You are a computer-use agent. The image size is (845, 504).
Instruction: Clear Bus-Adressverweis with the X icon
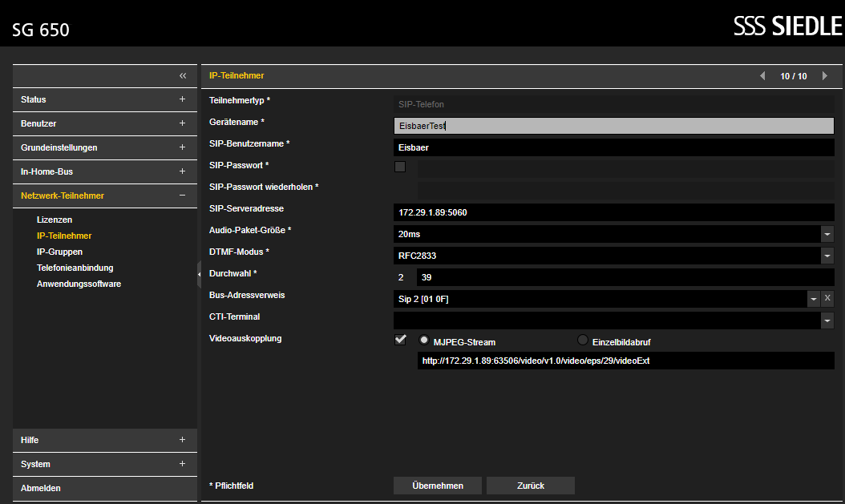tap(827, 298)
